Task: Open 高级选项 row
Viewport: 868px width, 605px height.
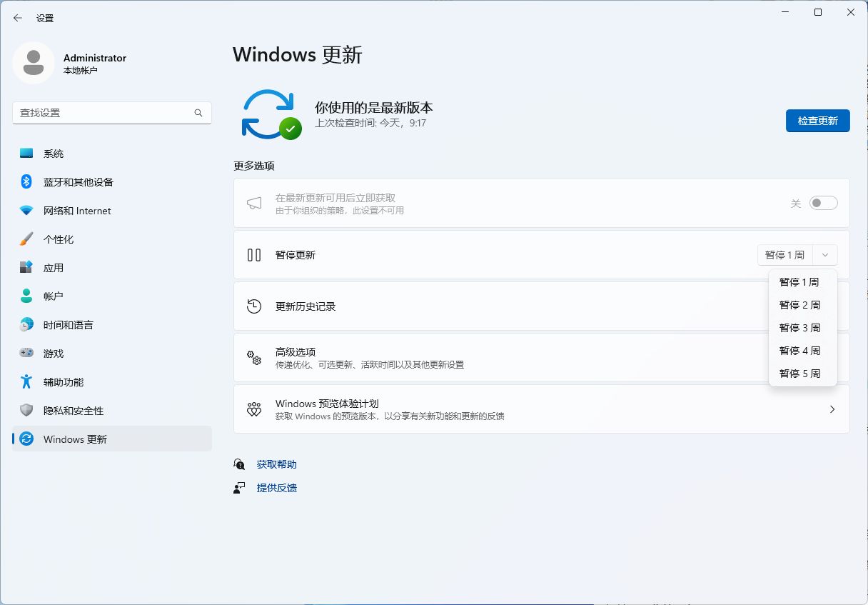Action: pos(542,358)
